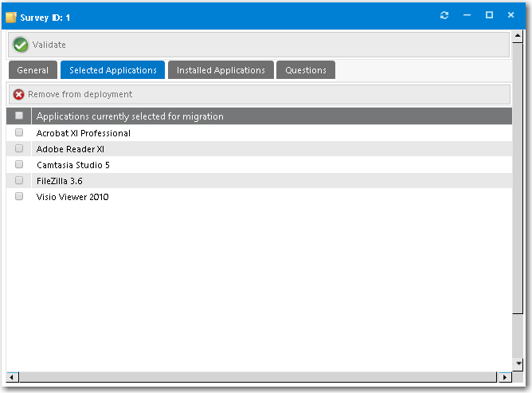Click the horizontal scrollbar right arrow
The image size is (532, 393).
tap(505, 376)
